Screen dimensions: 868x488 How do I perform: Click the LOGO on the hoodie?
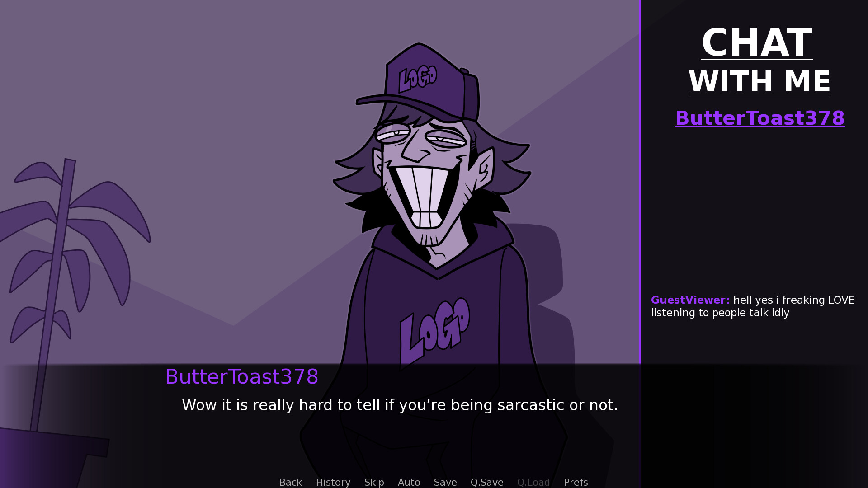[434, 332]
